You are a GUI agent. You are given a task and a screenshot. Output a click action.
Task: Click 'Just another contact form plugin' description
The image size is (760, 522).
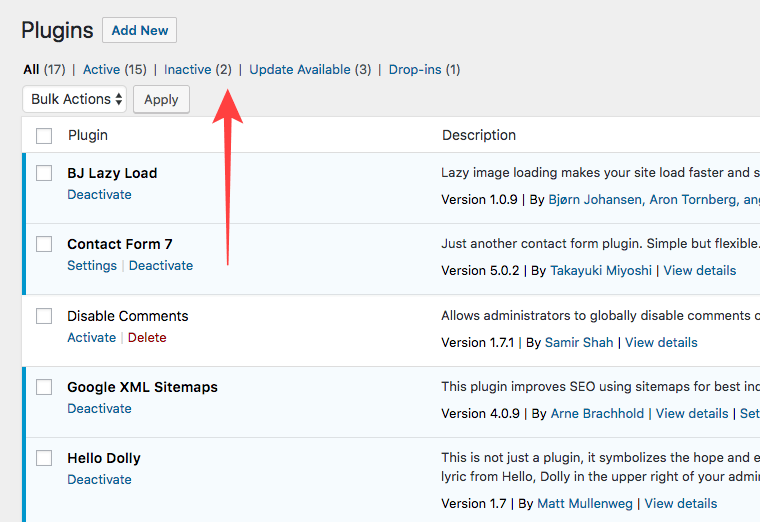pyautogui.click(x=601, y=243)
